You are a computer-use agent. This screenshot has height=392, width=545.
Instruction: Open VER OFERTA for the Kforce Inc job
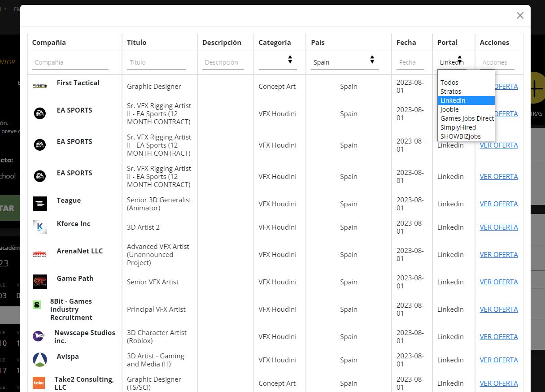point(499,227)
